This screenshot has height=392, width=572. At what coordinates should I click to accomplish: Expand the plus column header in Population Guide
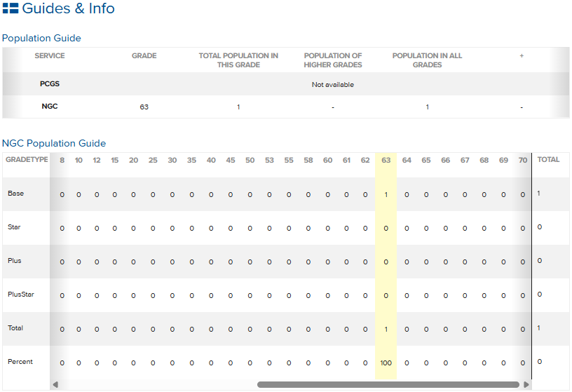[522, 56]
